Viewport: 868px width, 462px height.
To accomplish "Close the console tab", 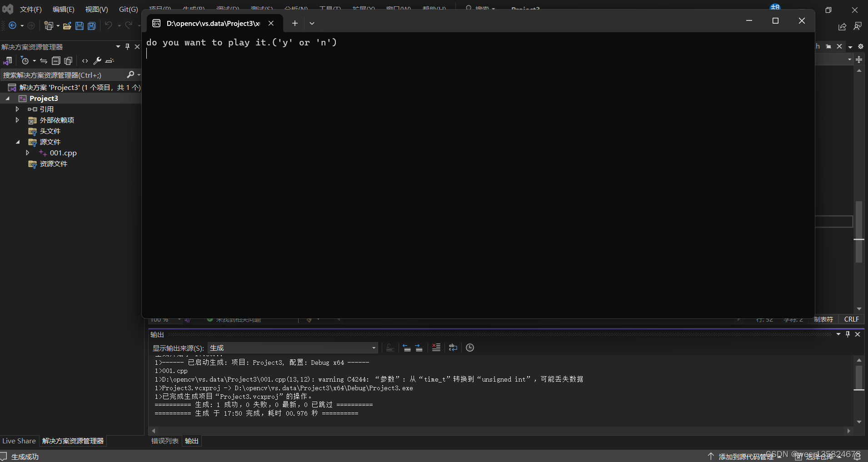I will point(271,23).
